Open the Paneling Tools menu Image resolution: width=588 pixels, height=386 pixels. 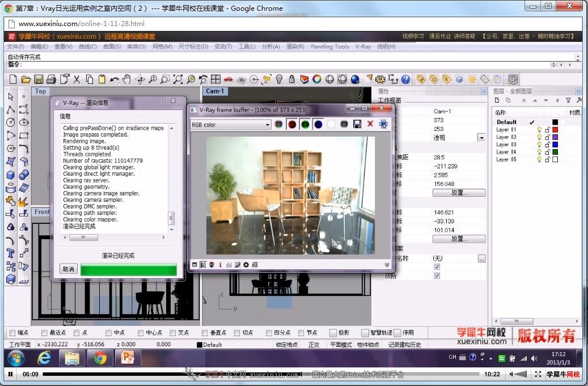click(x=329, y=46)
